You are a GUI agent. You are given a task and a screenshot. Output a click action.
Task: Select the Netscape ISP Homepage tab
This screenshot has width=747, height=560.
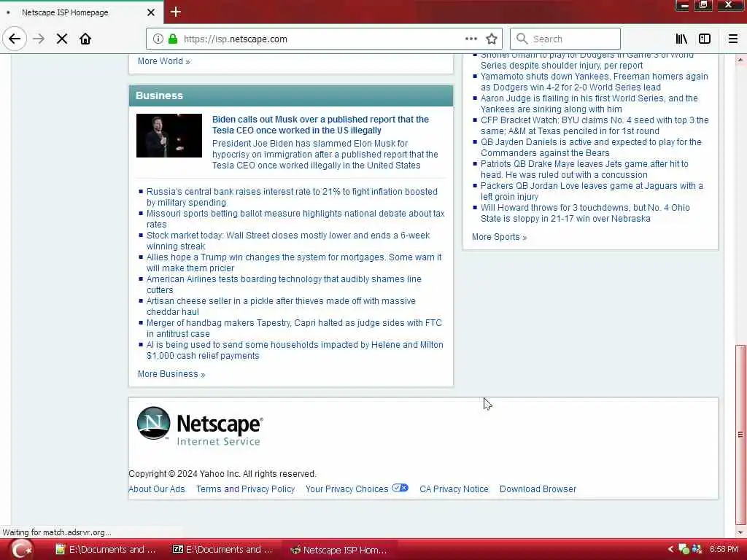point(81,12)
